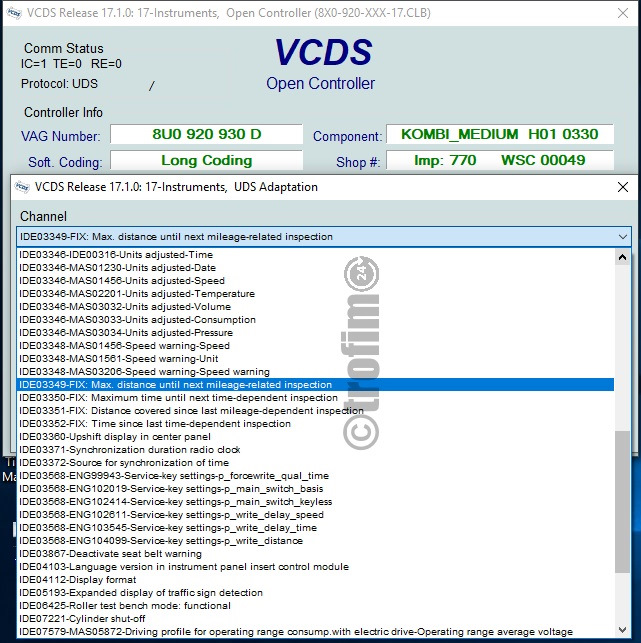This screenshot has width=641, height=643.
Task: Pick Units adjusted-Consumption channel
Action: click(x=315, y=320)
